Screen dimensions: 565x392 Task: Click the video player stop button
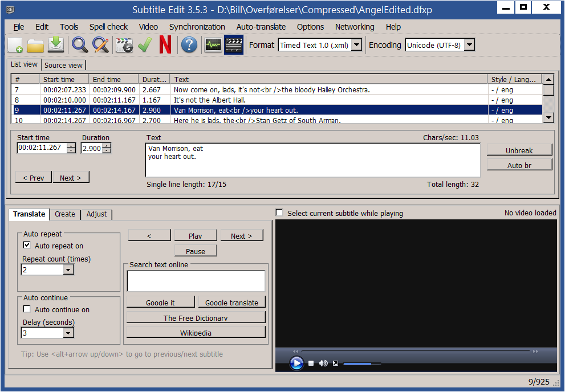[311, 363]
